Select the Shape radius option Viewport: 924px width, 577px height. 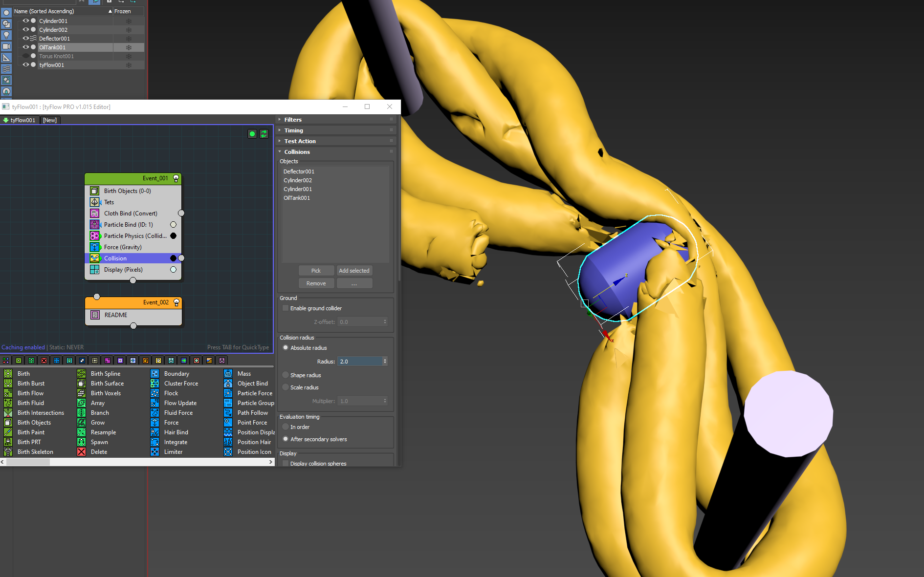coord(286,375)
